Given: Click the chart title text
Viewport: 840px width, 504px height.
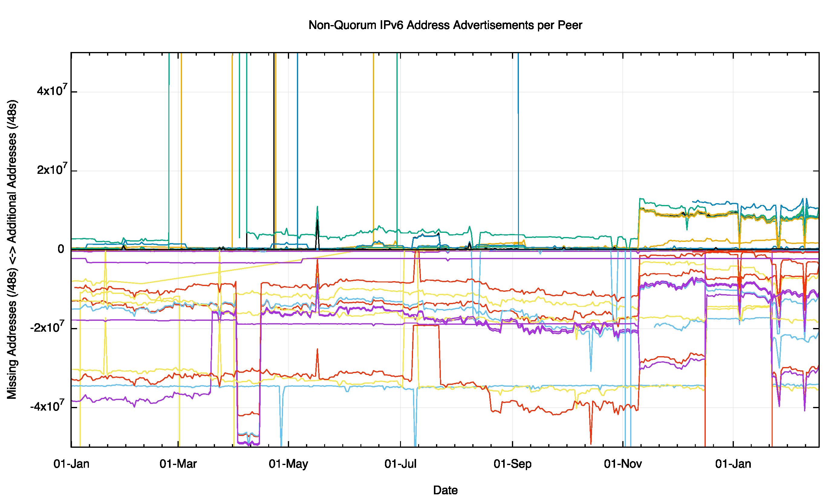Looking at the screenshot, I should 445,25.
